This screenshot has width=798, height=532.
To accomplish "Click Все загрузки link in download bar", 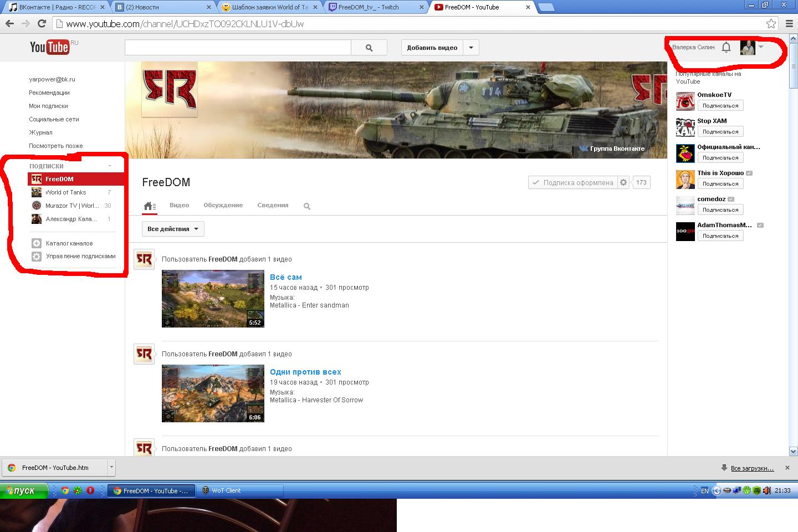I will (752, 468).
